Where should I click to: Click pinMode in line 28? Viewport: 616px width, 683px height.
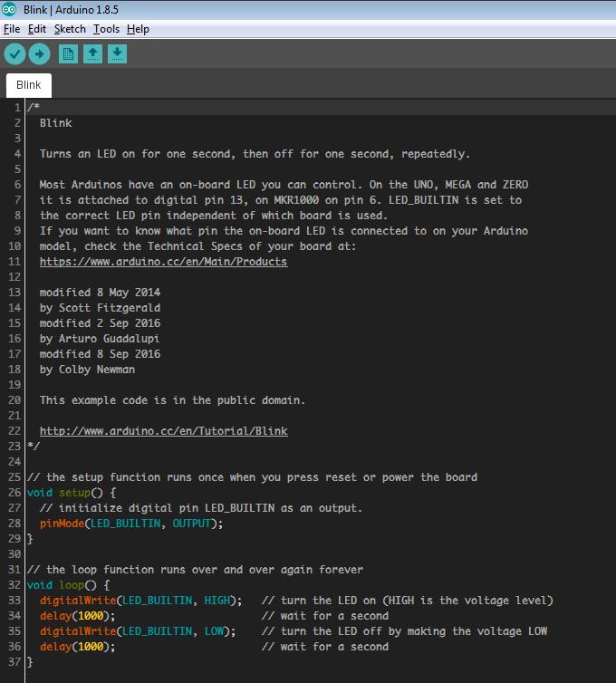pyautogui.click(x=62, y=524)
